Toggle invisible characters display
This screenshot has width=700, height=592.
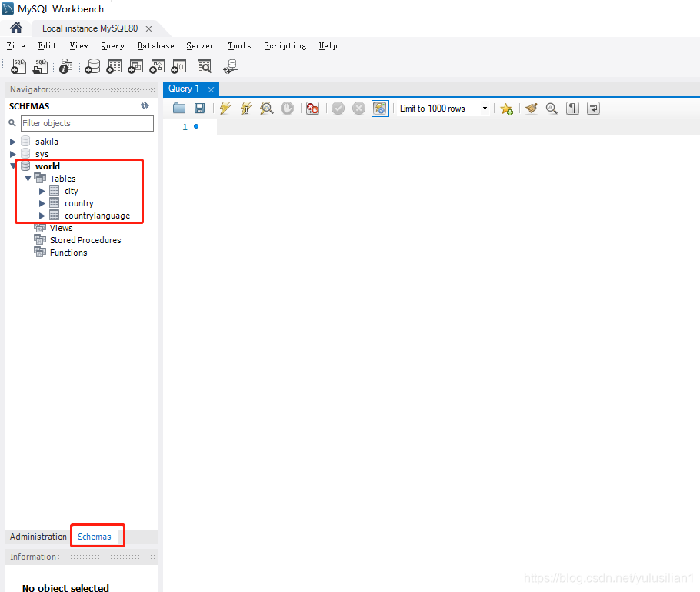[x=572, y=108]
